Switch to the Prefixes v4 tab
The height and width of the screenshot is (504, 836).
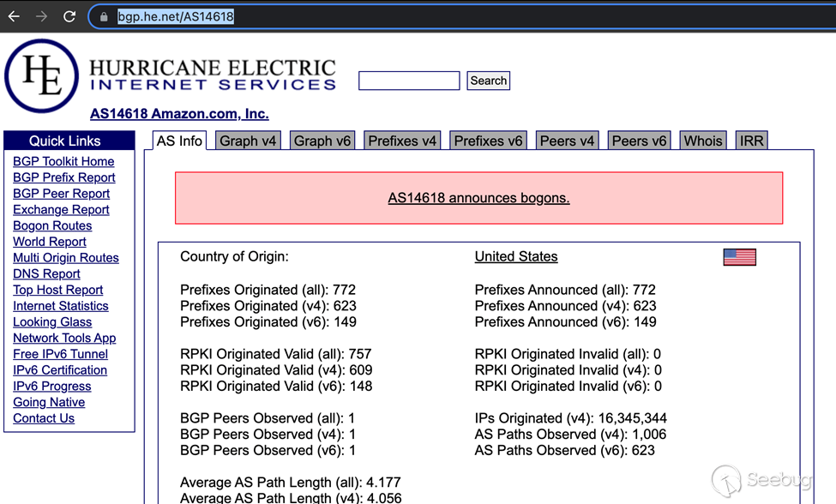pos(402,141)
